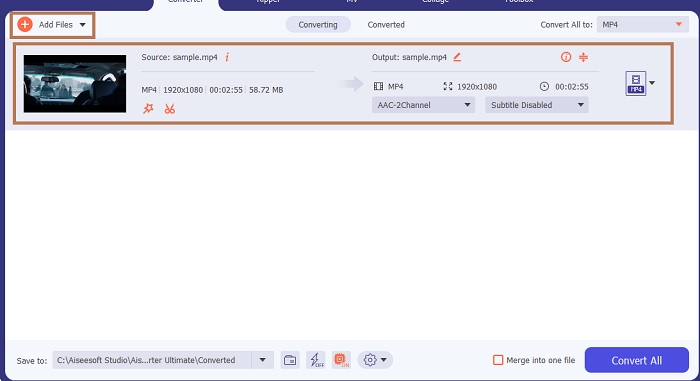The image size is (700, 381).
Task: Open the scissors cut tool
Action: [170, 109]
